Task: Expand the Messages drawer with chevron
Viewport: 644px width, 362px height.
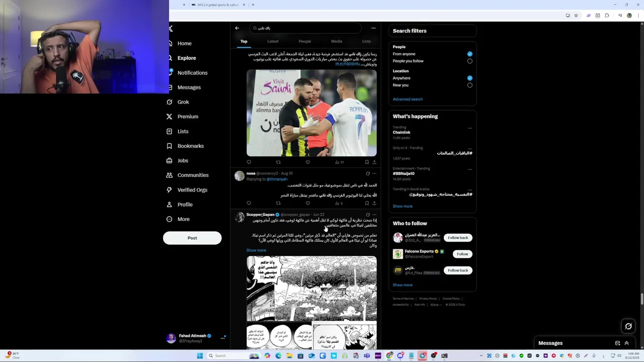Action: (627, 343)
